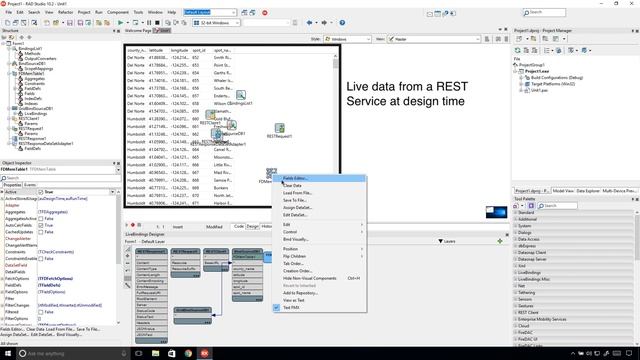Click the Tool Palette search field
640x360 pixels.
(557, 206)
